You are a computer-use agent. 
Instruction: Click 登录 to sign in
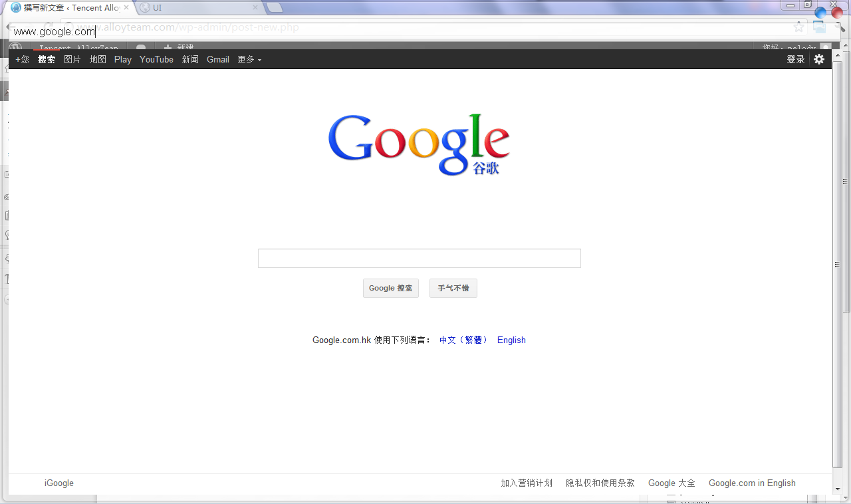(795, 59)
